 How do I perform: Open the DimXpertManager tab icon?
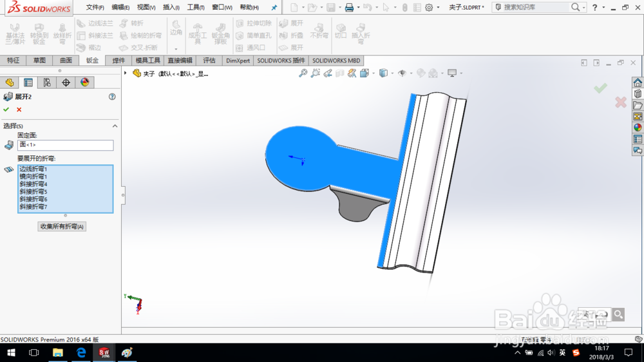pos(66,82)
